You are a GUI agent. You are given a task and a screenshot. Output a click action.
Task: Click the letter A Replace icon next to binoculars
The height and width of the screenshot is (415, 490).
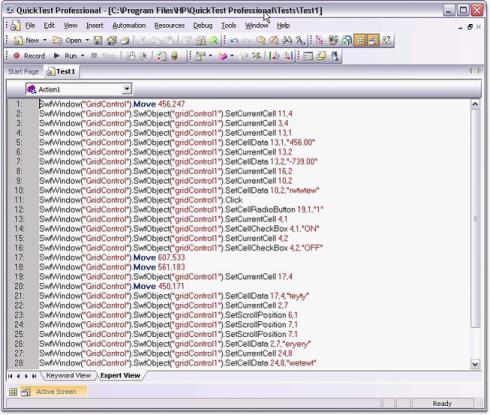coord(300,41)
